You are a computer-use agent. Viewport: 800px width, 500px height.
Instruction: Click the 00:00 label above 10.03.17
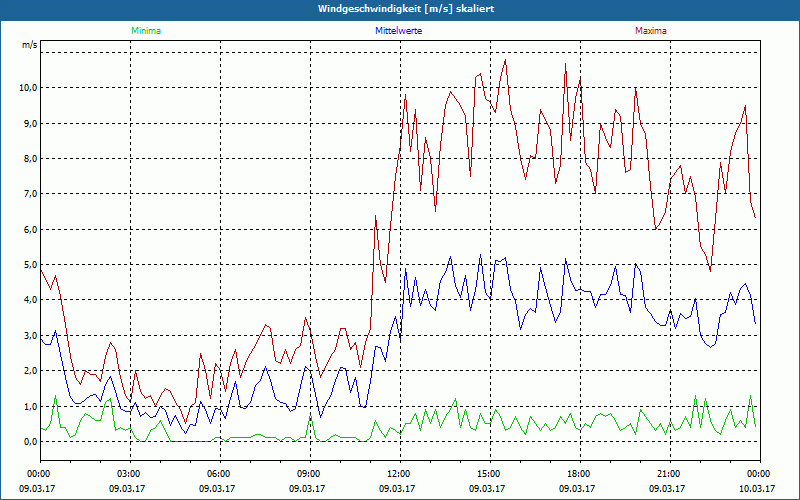coord(760,474)
